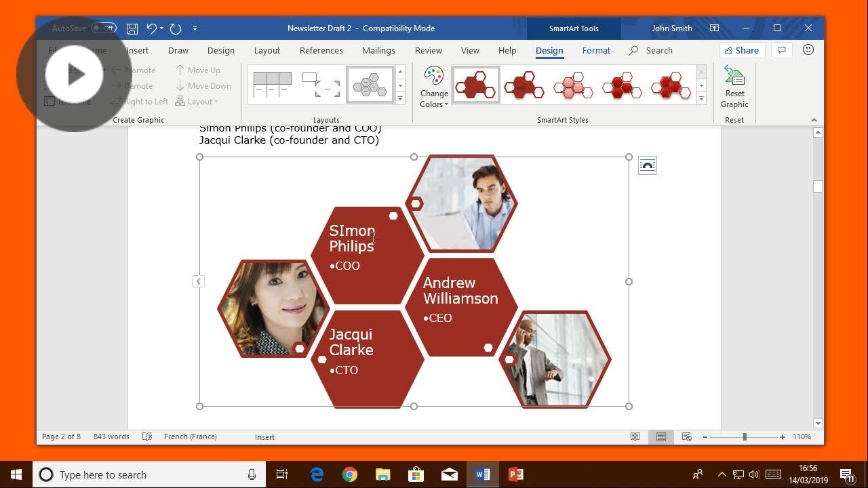Click the Share button
This screenshot has width=868, height=488.
pyautogui.click(x=742, y=50)
